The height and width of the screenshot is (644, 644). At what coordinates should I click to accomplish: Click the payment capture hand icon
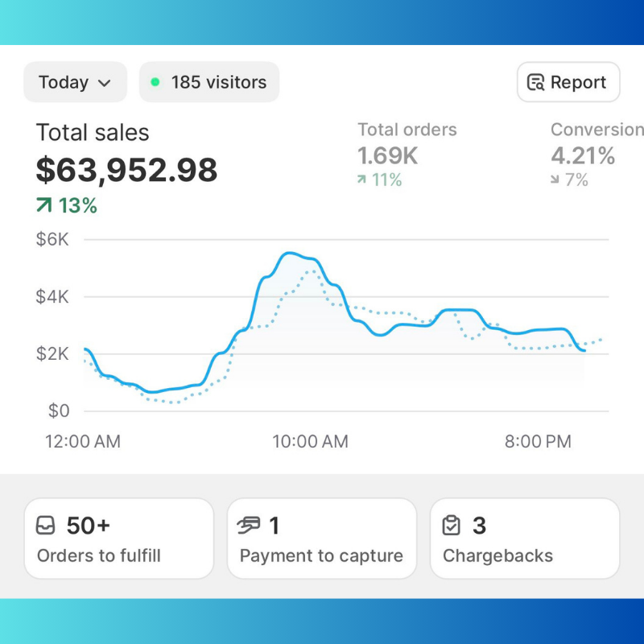tap(250, 526)
